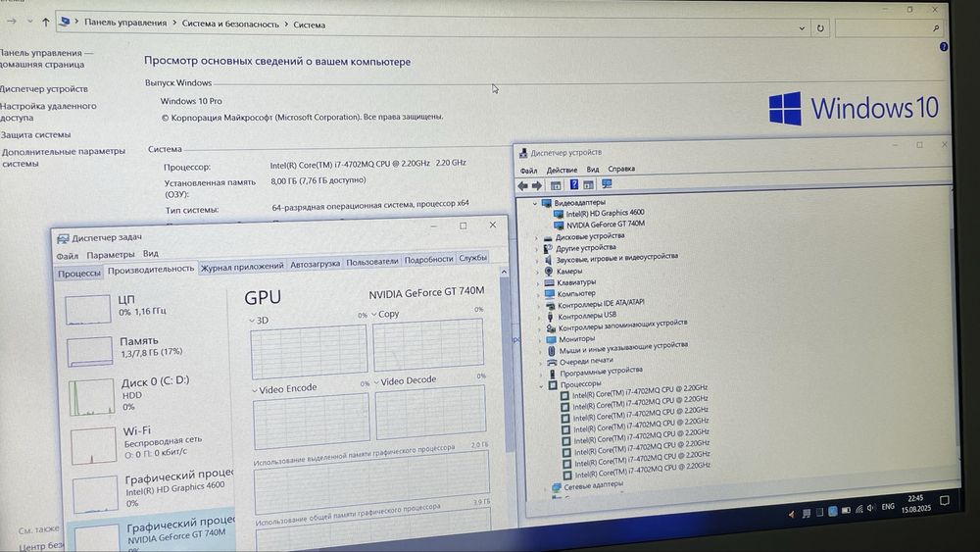
Task: Collapse the Процессоры category
Action: [541, 385]
